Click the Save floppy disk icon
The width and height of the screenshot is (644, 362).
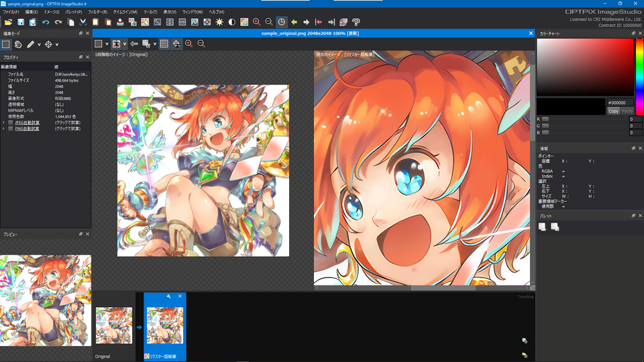pos(21,22)
